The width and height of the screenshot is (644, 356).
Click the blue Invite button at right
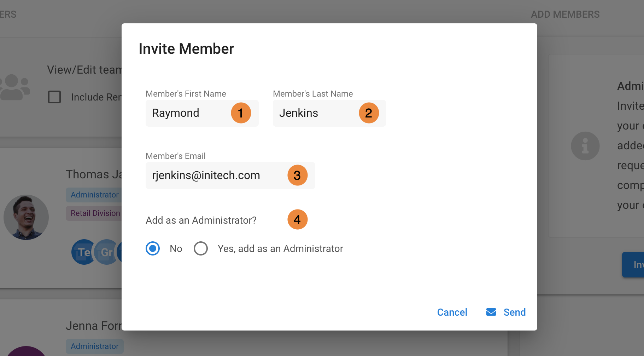633,265
